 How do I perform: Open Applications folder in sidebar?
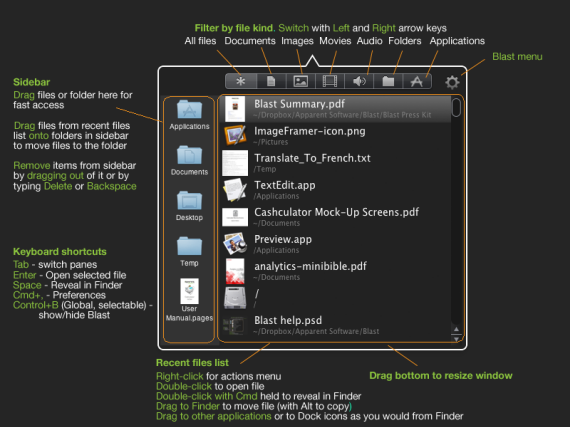[x=189, y=115]
